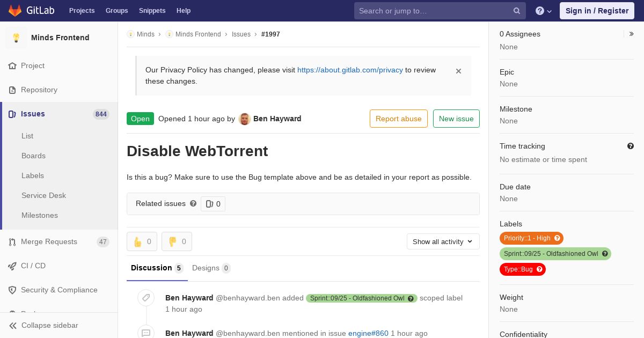Screen dimensions: 644x338
Task: Open CI / CD in the sidebar
Action: [59, 266]
